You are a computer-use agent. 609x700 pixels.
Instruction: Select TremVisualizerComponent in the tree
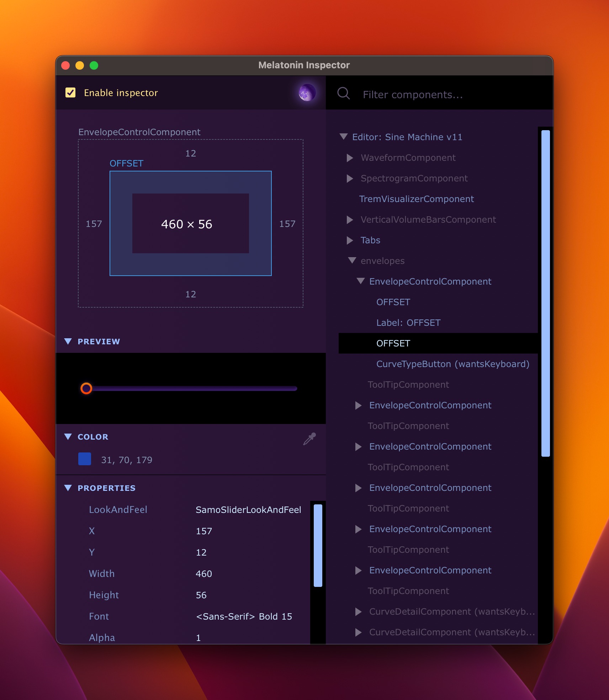(416, 199)
